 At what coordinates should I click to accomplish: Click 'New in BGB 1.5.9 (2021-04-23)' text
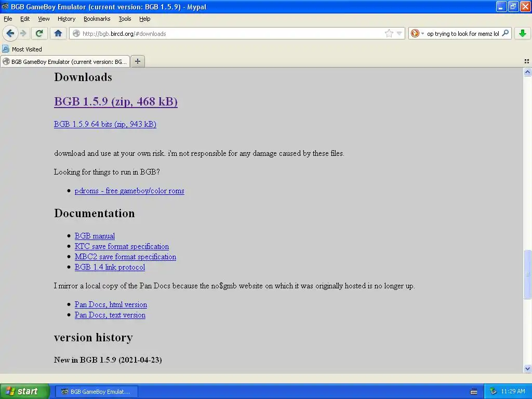[108, 360]
